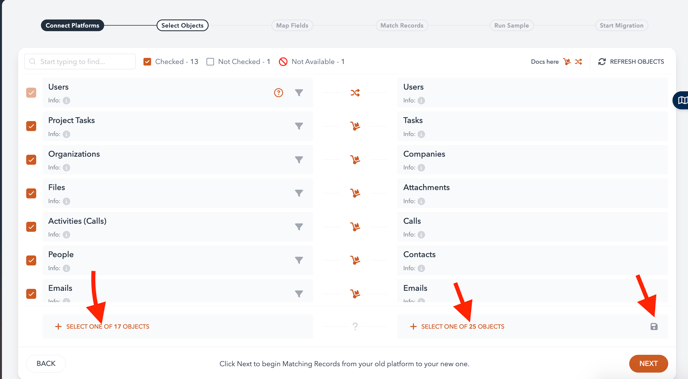Select the target Companies object text
This screenshot has width=688, height=379.
tap(424, 154)
